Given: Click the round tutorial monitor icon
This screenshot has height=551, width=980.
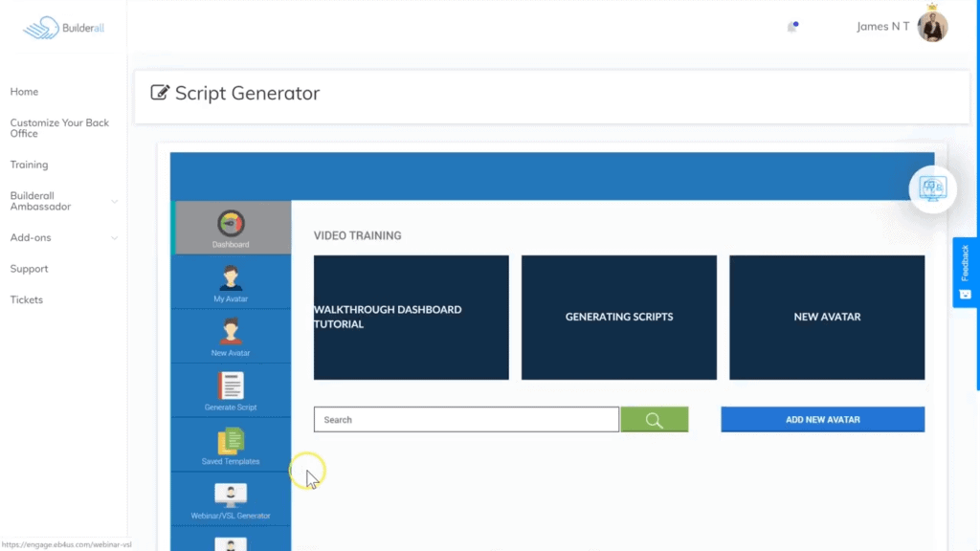Looking at the screenshot, I should pos(932,189).
